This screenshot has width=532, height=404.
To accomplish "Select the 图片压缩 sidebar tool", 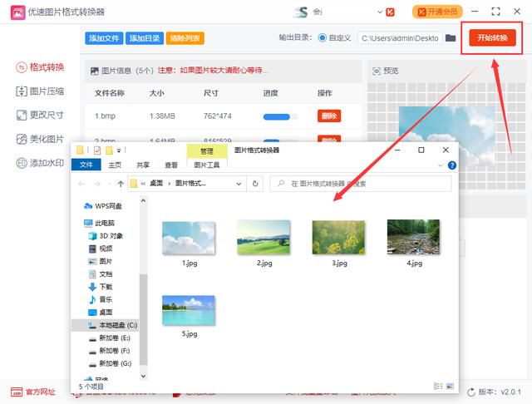I will (40, 91).
